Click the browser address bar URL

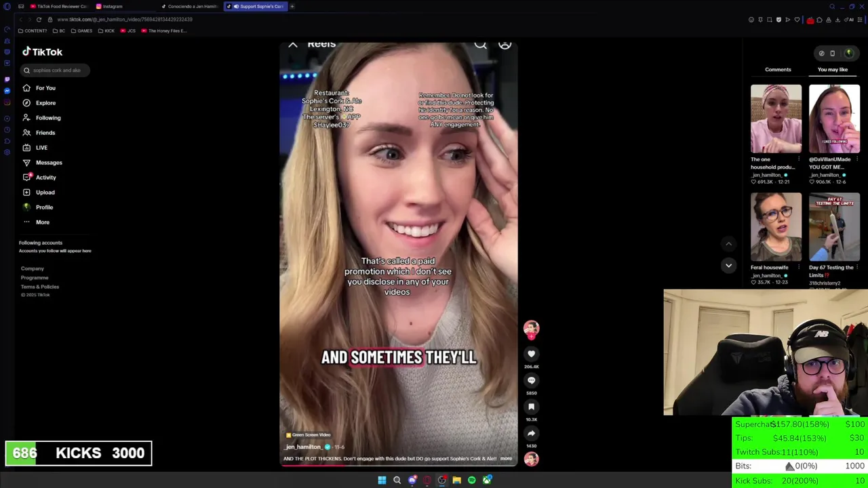[x=125, y=20]
